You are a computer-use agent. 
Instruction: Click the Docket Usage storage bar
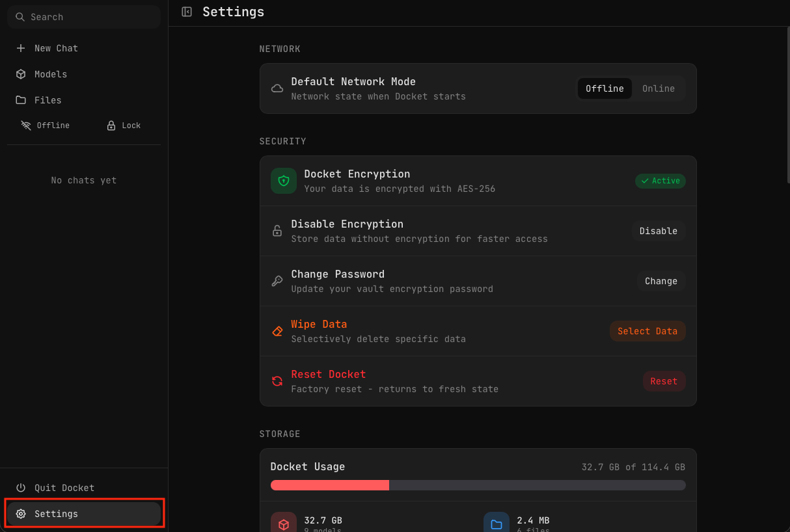coord(478,485)
